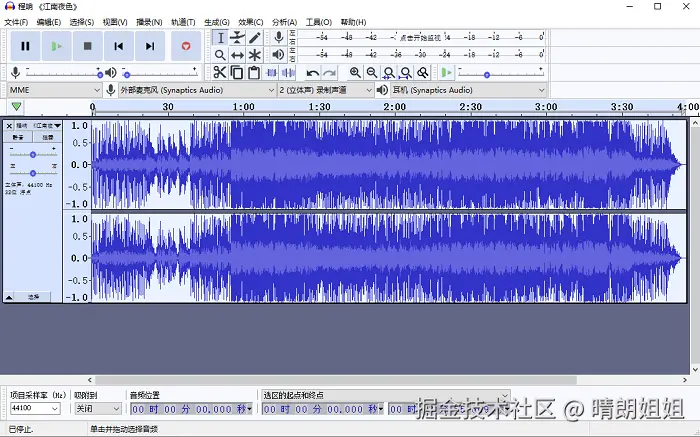Open the 视图(V) menu
The height and width of the screenshot is (437, 700).
[115, 22]
